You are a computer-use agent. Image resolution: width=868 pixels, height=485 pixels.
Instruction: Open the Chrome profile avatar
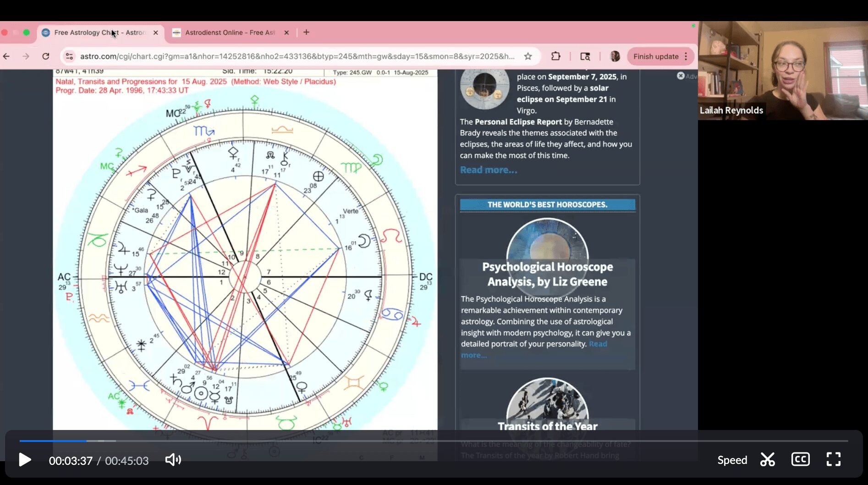pos(615,56)
